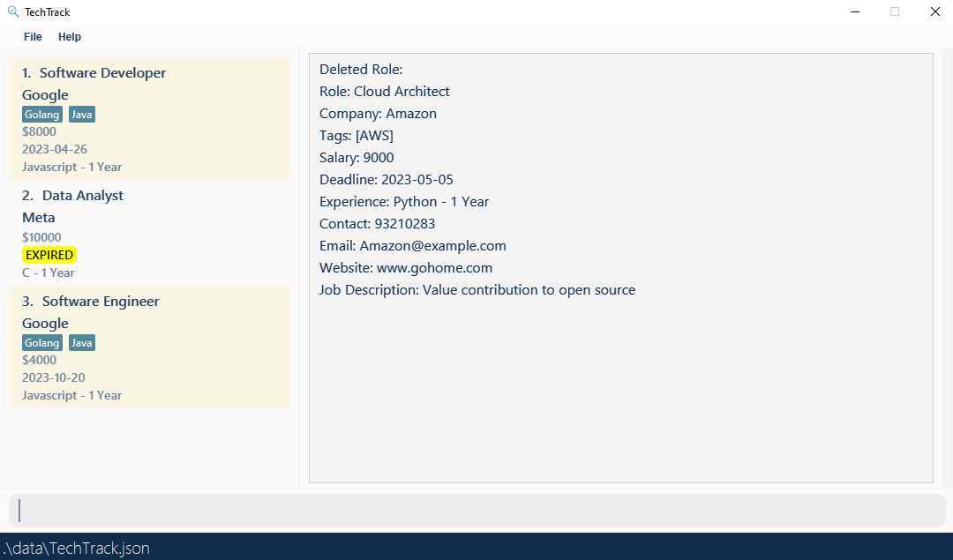
Task: Click the Salary: 9000 line
Action: [356, 157]
